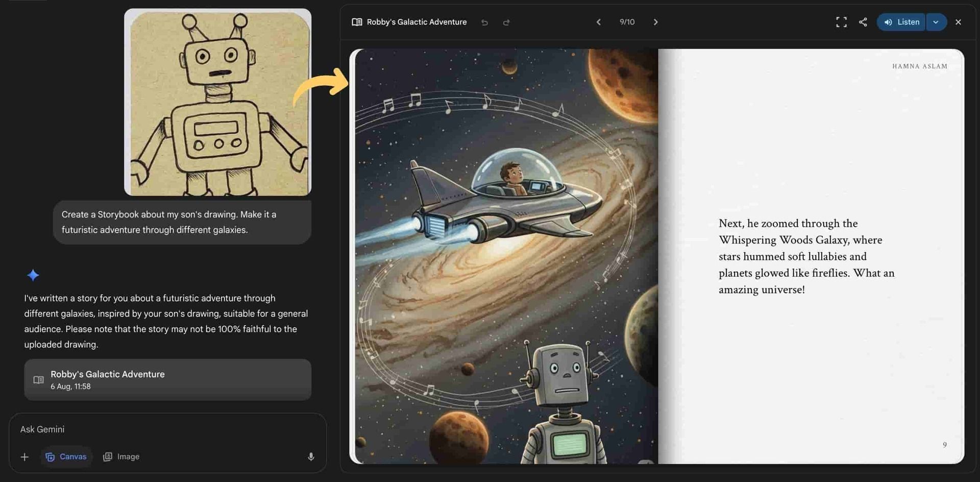This screenshot has width=980, height=482.
Task: Click the microphone icon in prompt box
Action: (311, 456)
